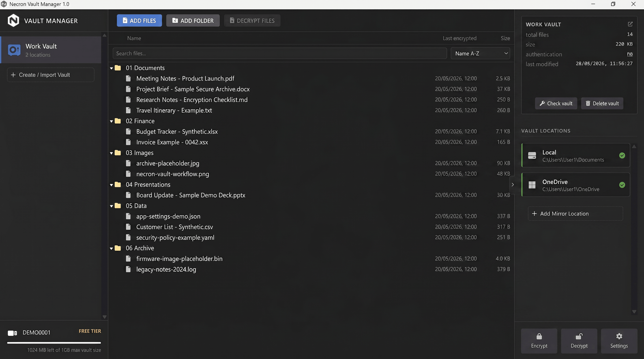This screenshot has height=359, width=644.
Task: Click file icon of Invoice Example 0042
Action: [128, 142]
